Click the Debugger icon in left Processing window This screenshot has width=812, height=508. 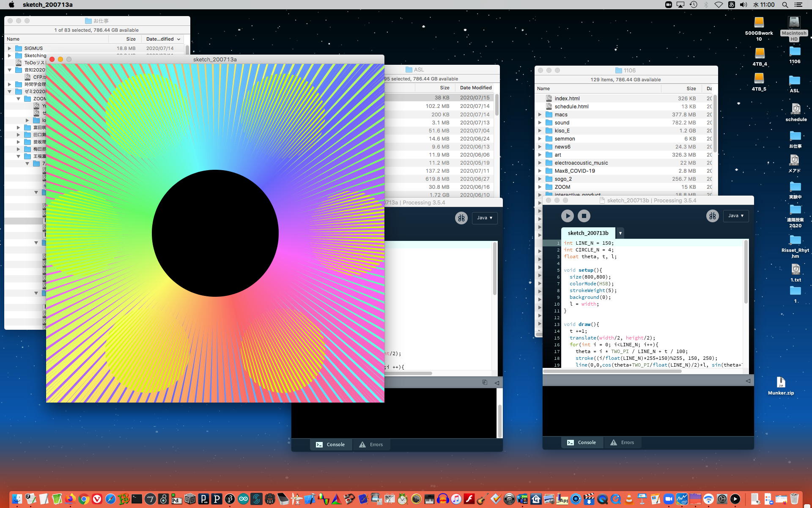tap(461, 218)
